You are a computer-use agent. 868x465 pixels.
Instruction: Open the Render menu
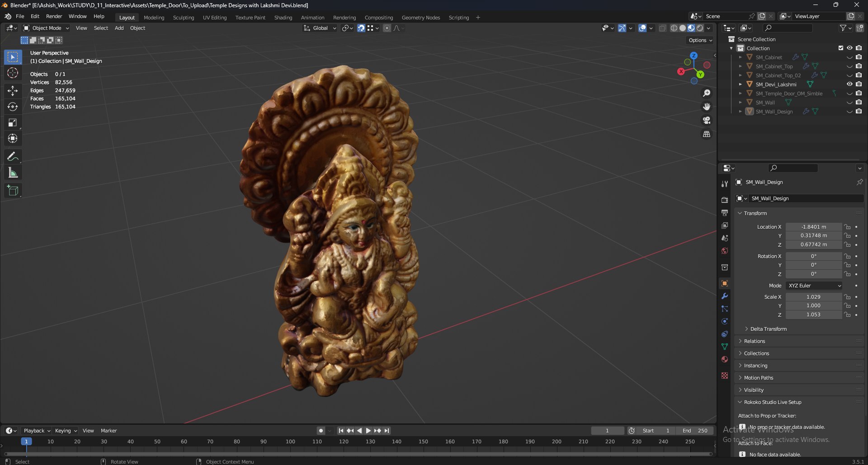pos(54,16)
